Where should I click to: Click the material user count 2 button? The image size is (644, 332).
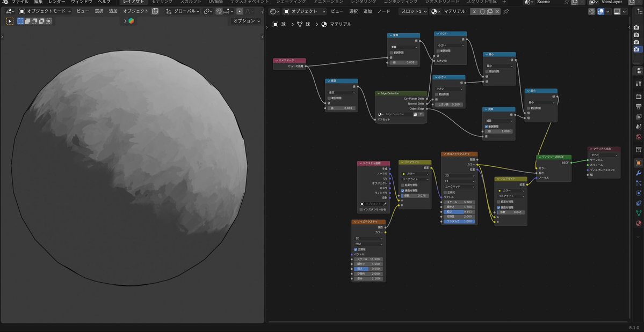474,11
